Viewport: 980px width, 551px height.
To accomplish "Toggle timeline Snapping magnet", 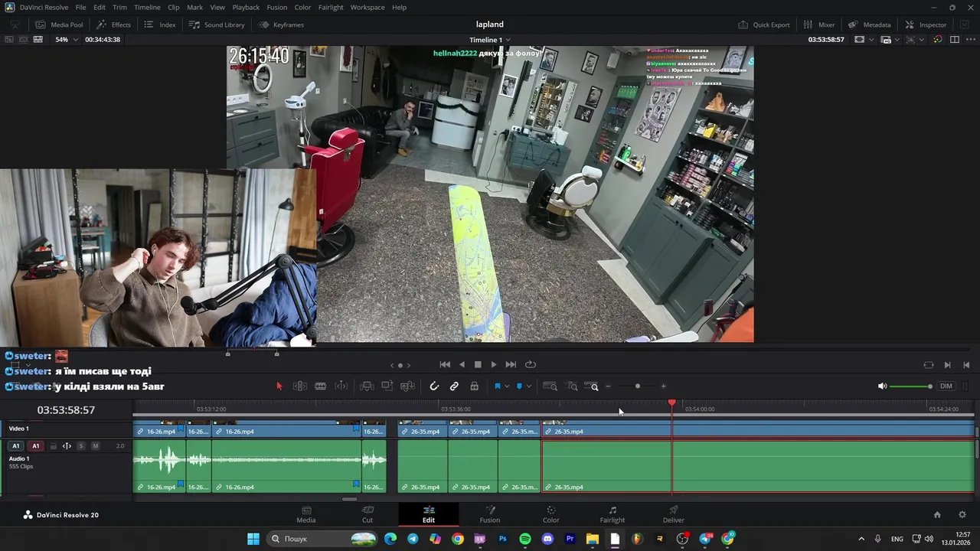I will 434,386.
